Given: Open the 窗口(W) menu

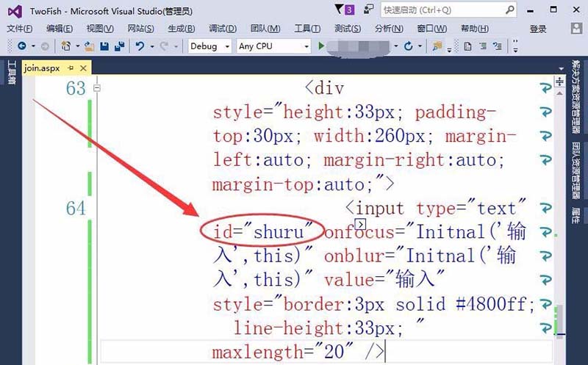Looking at the screenshot, I should click(431, 29).
